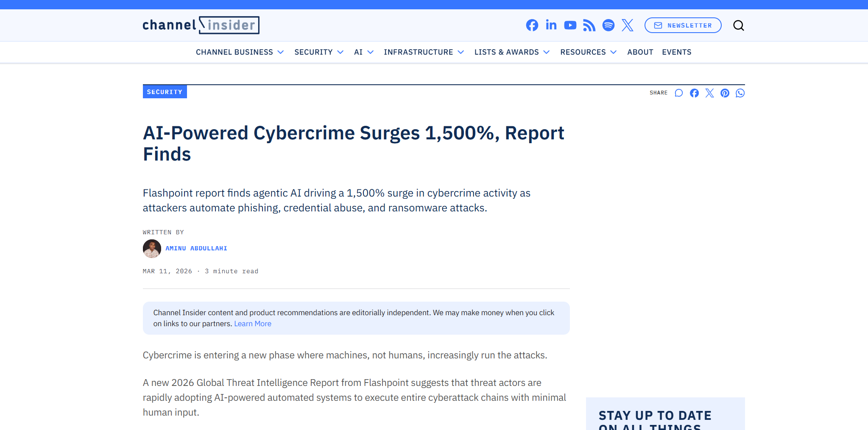
Task: Share article on WhatsApp
Action: click(740, 93)
